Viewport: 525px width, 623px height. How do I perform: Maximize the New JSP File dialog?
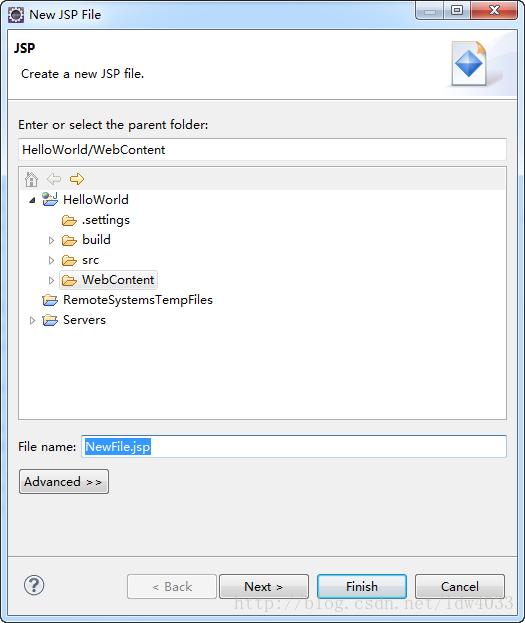coord(457,10)
